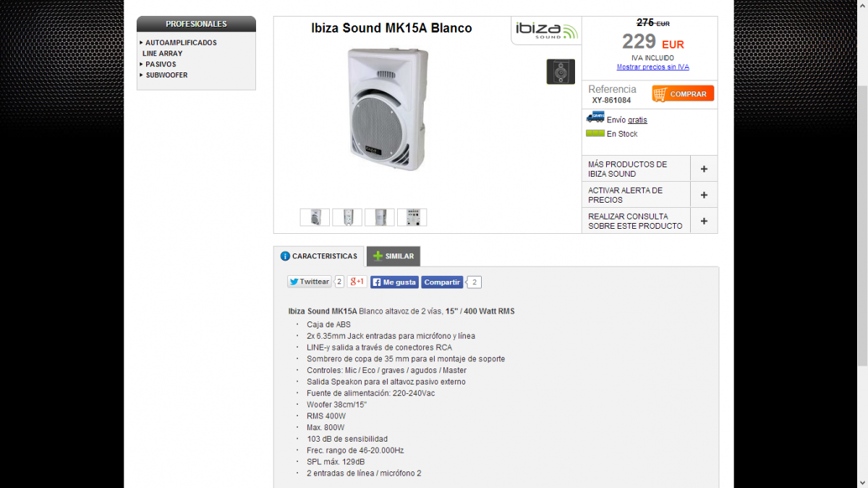
Task: Click the small speaker icon beside product image
Action: [x=561, y=72]
